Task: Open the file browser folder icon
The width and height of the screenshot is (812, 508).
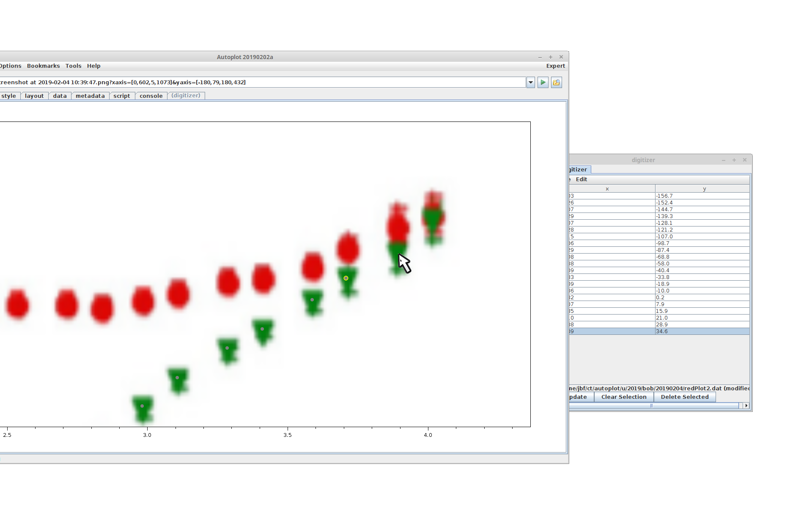Action: coord(557,83)
